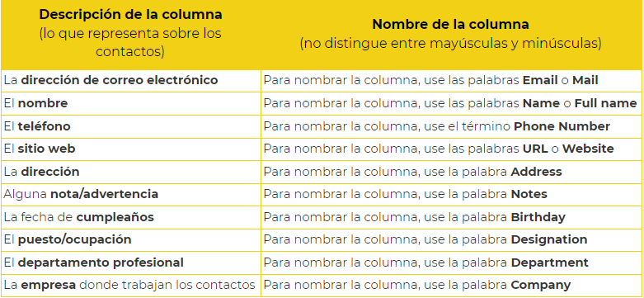Select the 'El nombre' cell
The image size is (644, 298).
point(130,103)
